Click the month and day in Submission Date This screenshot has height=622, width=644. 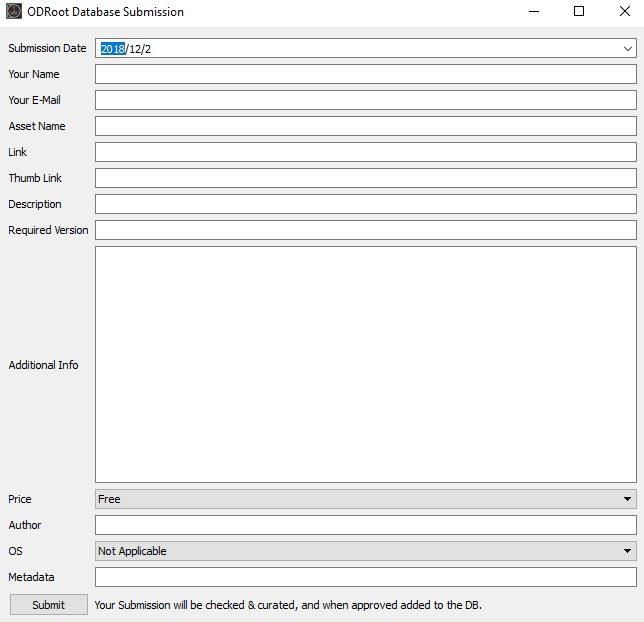coord(140,49)
